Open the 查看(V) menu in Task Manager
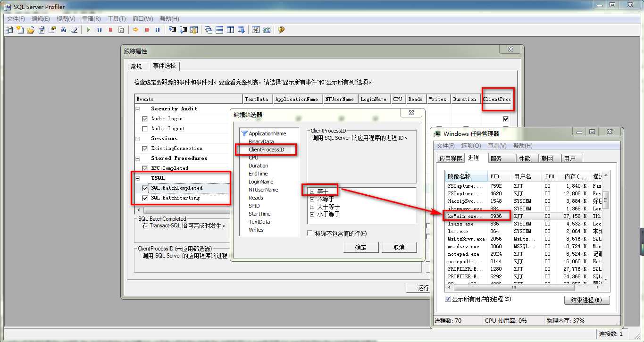The height and width of the screenshot is (342, 644). [497, 146]
